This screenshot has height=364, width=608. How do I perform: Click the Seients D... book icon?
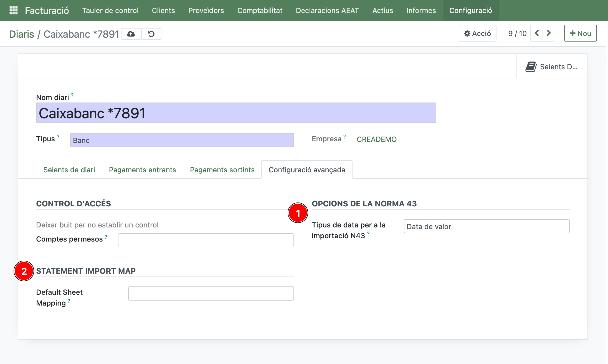click(531, 67)
